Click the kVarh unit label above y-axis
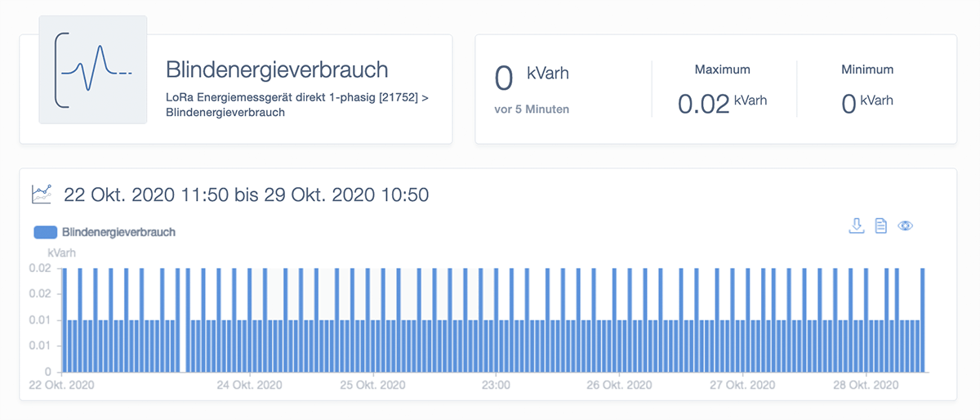980x420 pixels. 61,252
